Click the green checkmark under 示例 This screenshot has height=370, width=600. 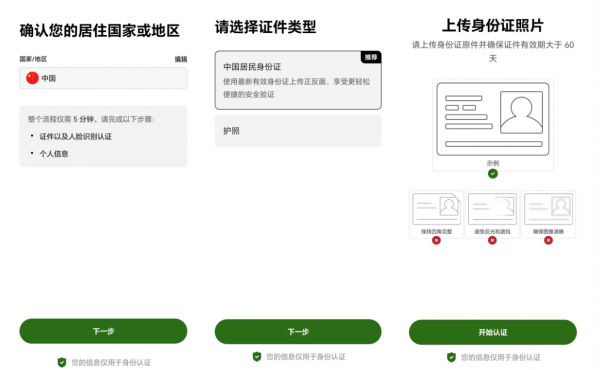tap(493, 174)
